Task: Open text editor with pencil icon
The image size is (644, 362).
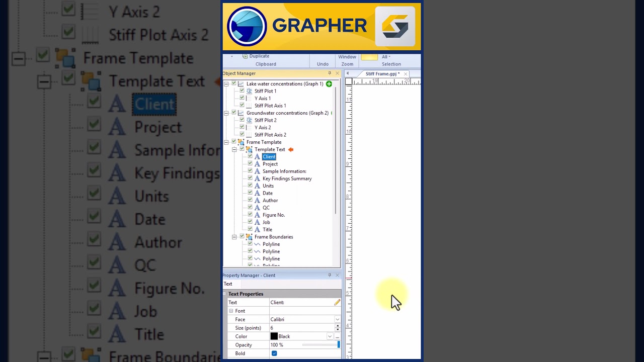Action: pos(337,302)
